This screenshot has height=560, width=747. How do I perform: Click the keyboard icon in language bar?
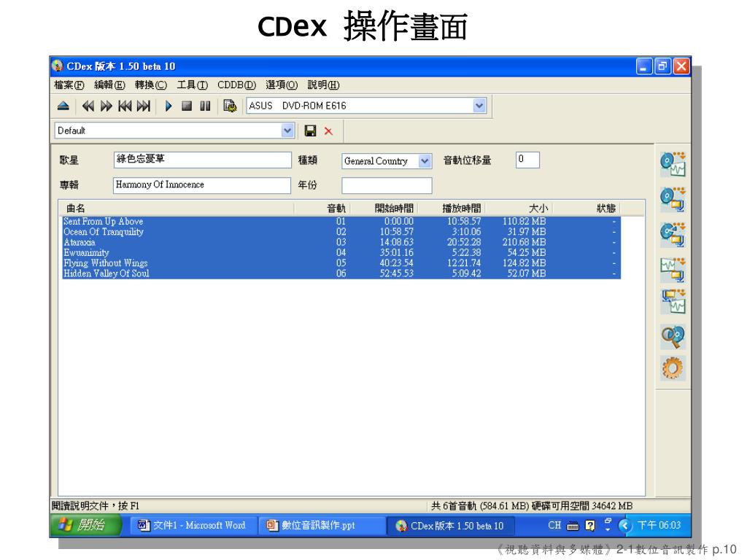click(x=573, y=526)
